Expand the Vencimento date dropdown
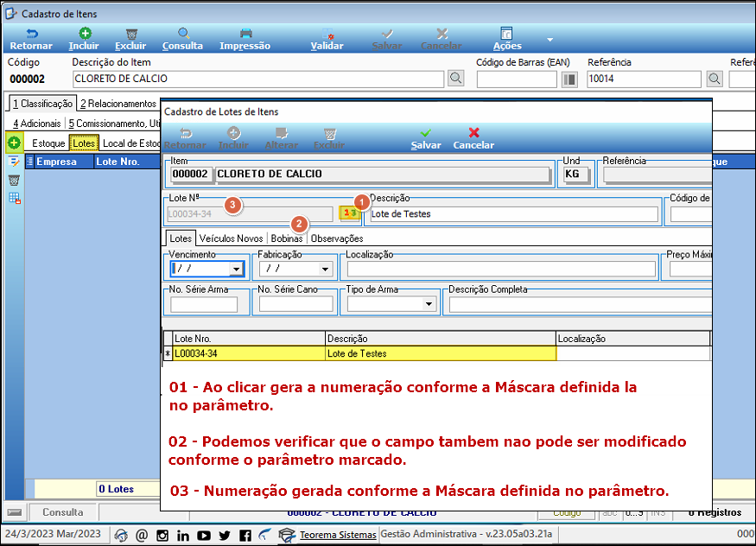 pyautogui.click(x=236, y=269)
